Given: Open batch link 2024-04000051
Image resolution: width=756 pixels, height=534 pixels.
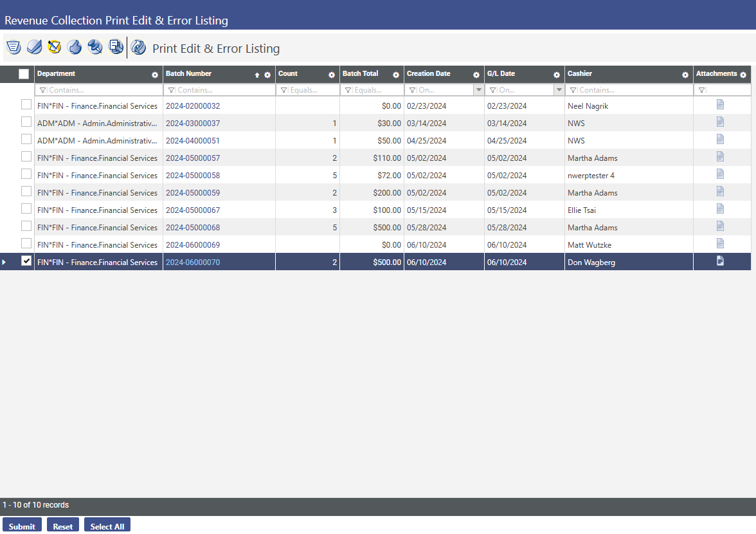Looking at the screenshot, I should 193,141.
